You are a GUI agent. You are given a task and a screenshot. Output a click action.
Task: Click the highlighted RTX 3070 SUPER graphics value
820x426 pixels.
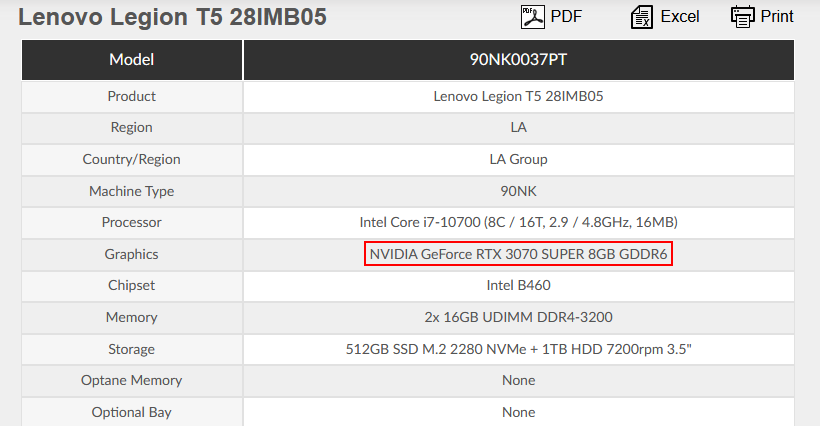(x=518, y=254)
